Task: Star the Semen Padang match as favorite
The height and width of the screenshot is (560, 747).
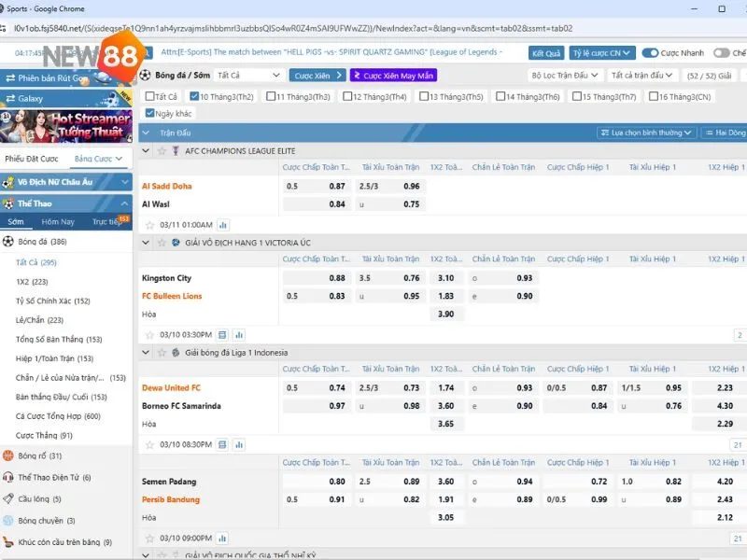Action: pos(149,538)
